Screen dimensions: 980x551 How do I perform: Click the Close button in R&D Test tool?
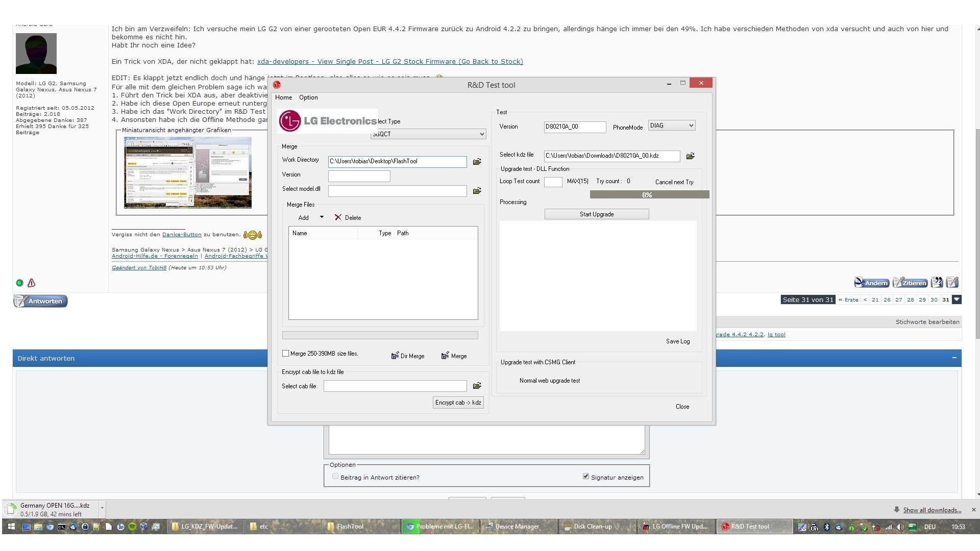point(682,407)
